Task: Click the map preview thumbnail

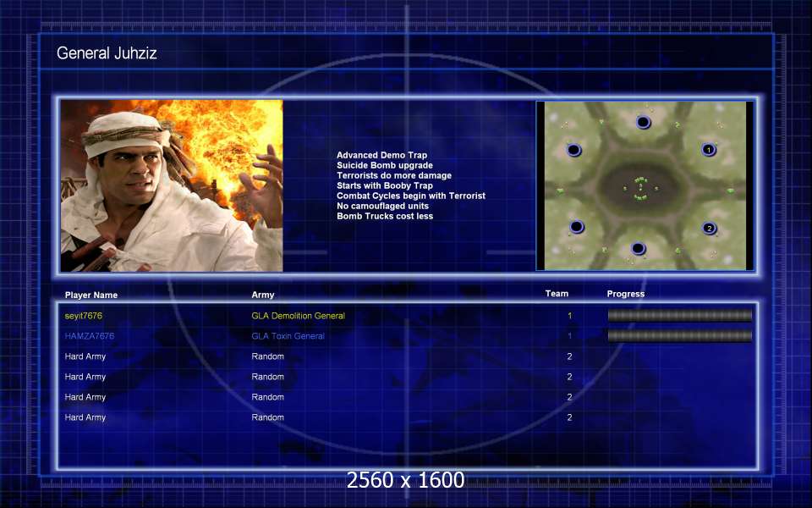Action: click(645, 185)
